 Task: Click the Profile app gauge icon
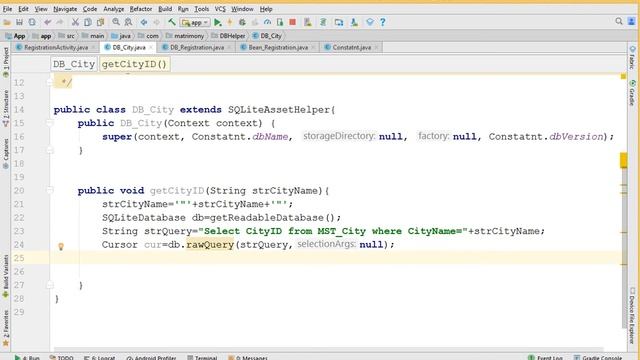pos(267,22)
